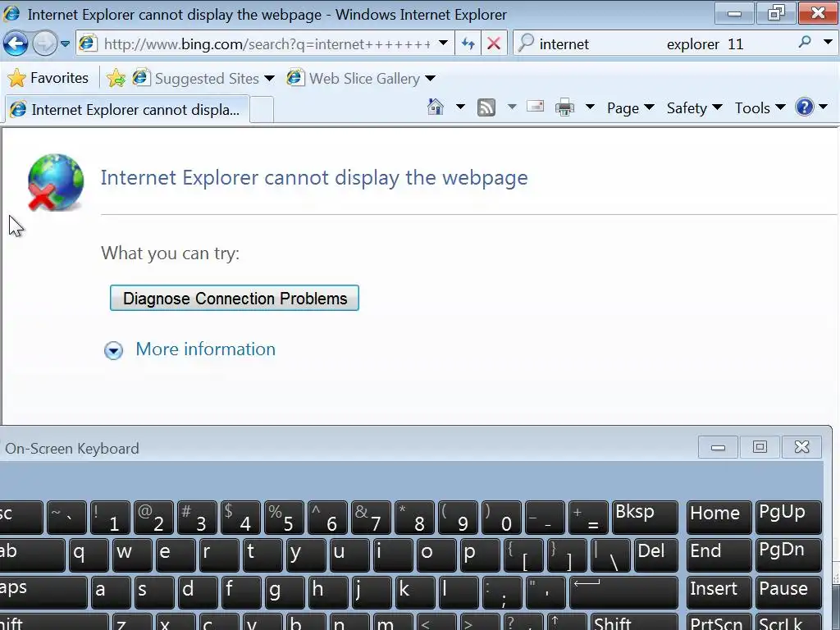Click the '0' number key
Image resolution: width=840 pixels, height=630 pixels.
tap(501, 517)
